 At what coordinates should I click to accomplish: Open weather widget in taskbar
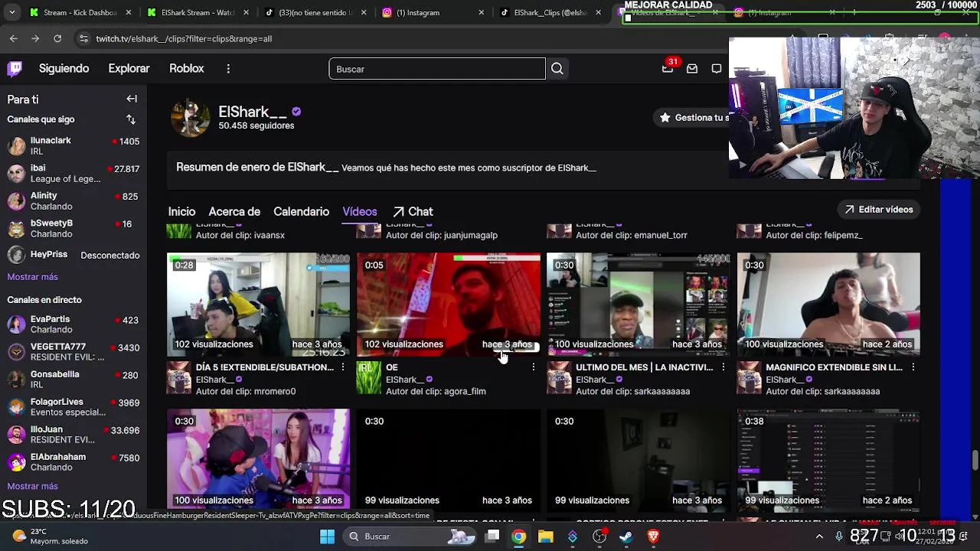(x=50, y=536)
